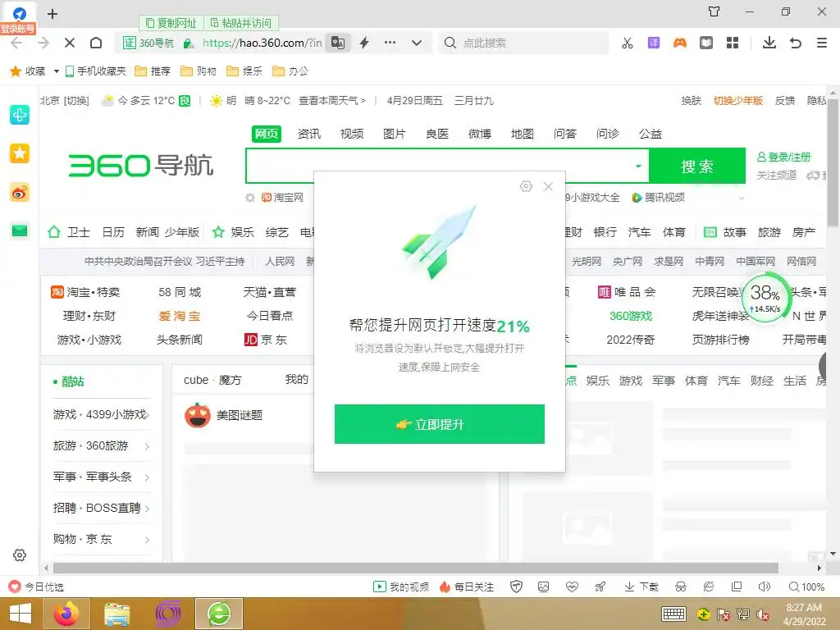Screen dimensions: 840x630
Task: Open the purple 译 translate extension
Action: click(654, 43)
